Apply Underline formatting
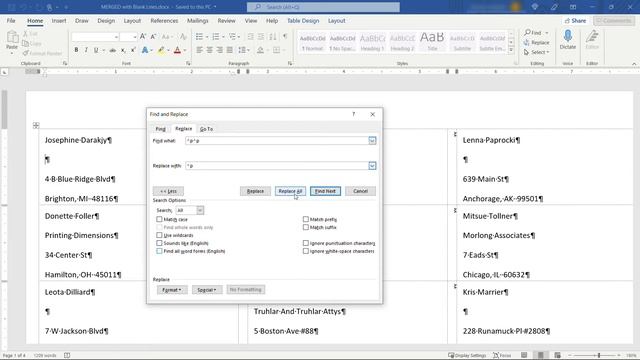This screenshot has height=360, width=640. 96,50
